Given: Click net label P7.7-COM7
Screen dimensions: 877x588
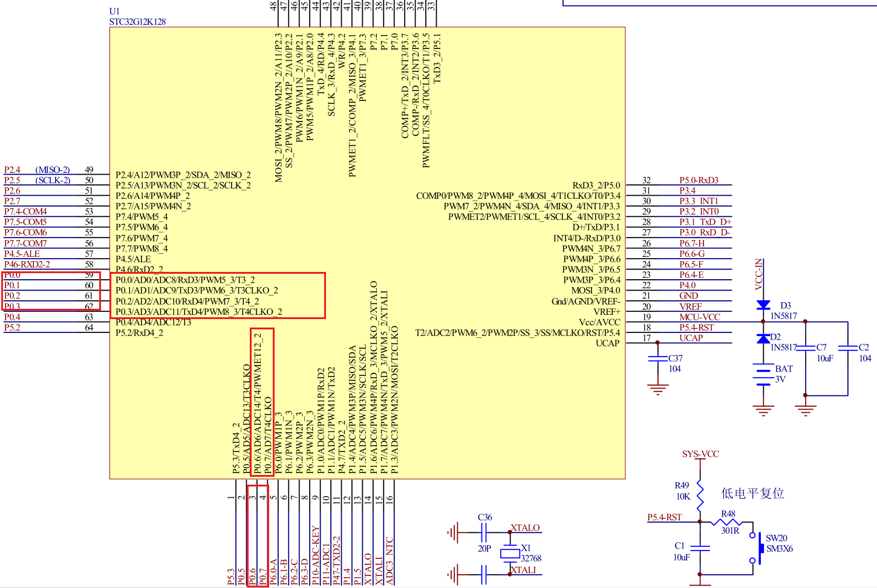Looking at the screenshot, I should (25, 244).
